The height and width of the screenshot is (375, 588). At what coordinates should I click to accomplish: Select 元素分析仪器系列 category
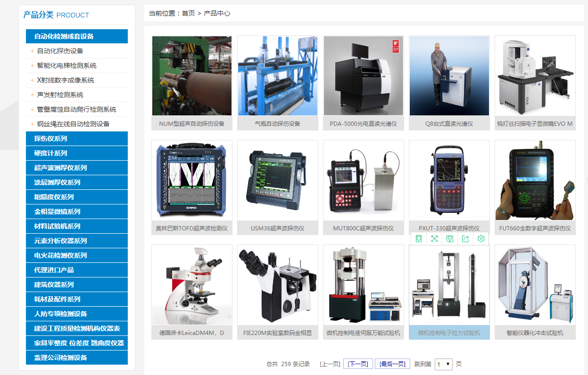click(77, 241)
